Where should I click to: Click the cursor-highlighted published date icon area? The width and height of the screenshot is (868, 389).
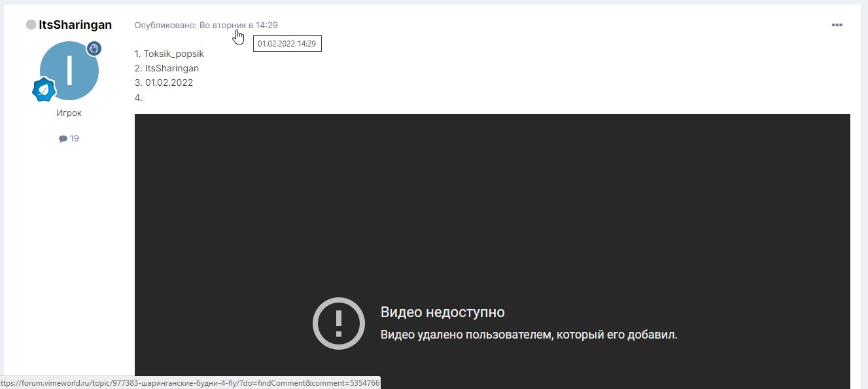click(x=237, y=36)
